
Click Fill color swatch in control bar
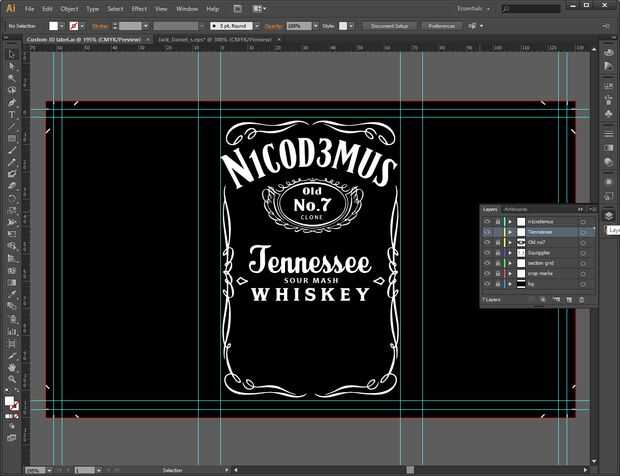click(x=53, y=26)
